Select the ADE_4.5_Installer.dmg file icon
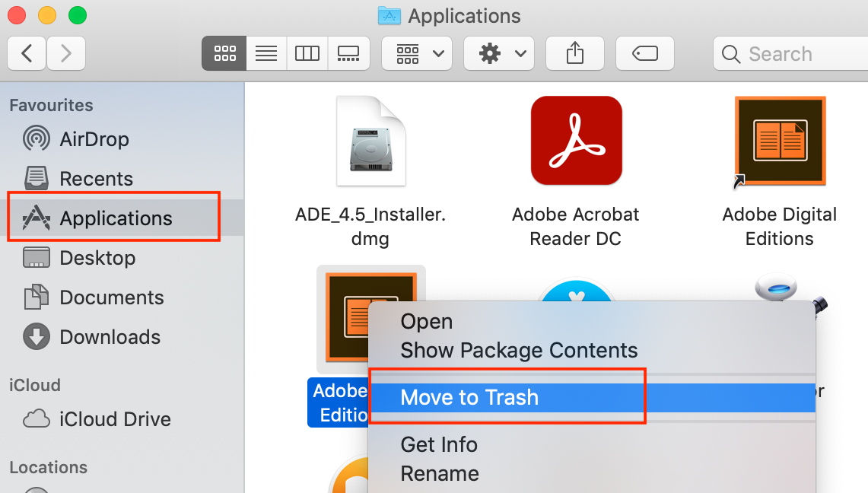868x493 pixels. [x=371, y=142]
